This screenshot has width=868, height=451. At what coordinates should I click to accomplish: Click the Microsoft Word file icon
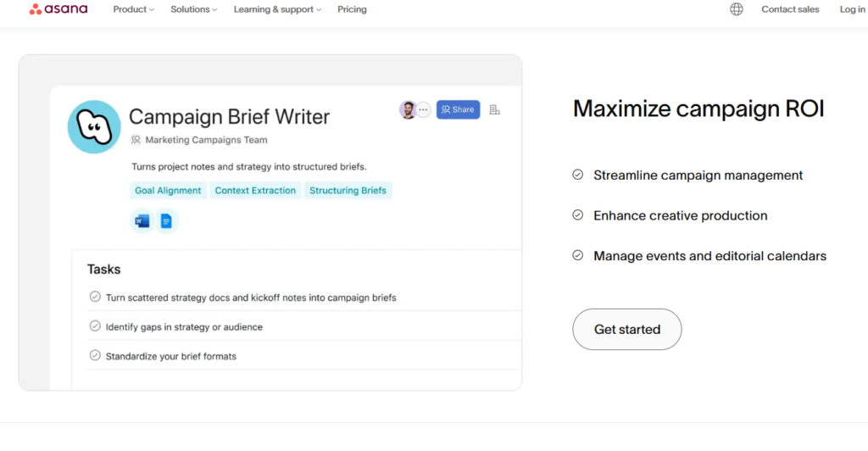point(142,220)
